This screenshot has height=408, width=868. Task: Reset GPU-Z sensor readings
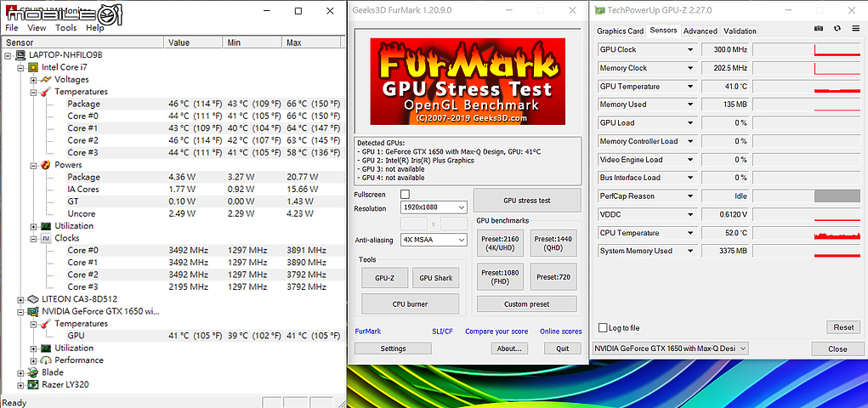(x=843, y=327)
